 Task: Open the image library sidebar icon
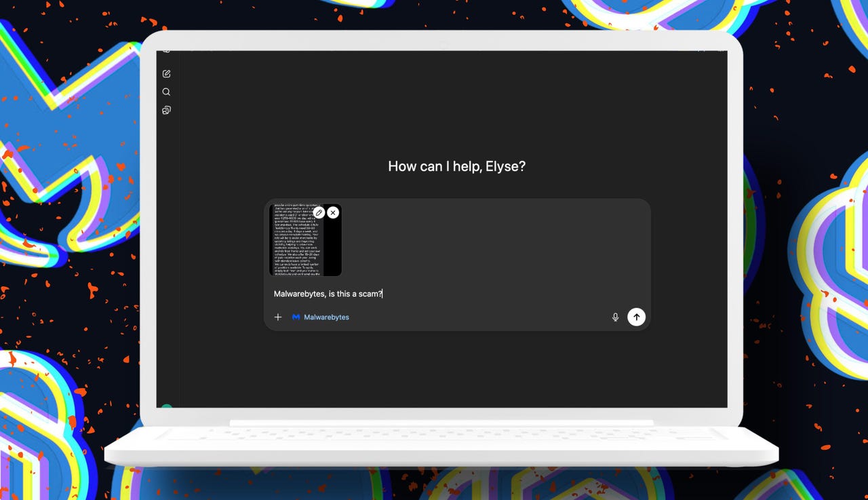click(166, 111)
